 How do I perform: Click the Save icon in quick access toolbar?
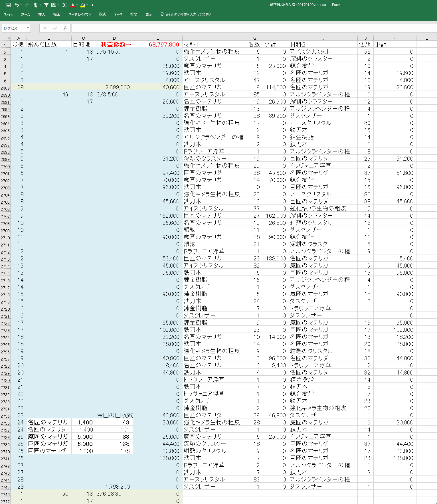[x=8, y=5]
